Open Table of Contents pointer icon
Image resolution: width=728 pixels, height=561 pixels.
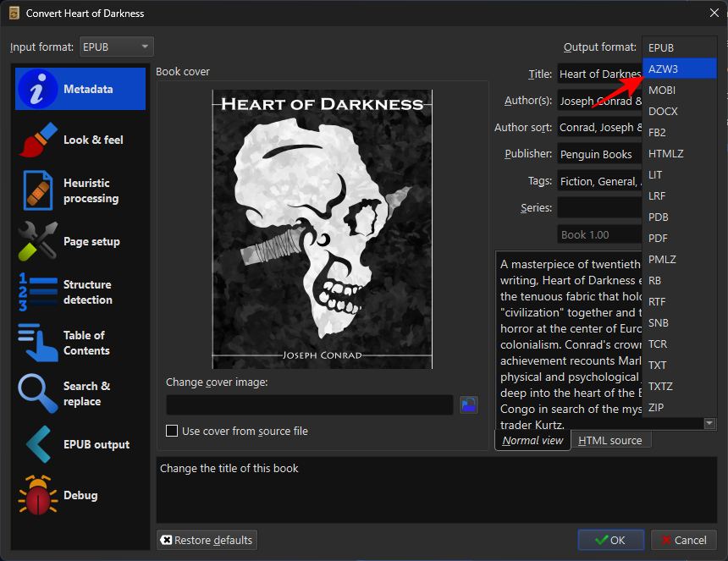pos(38,343)
